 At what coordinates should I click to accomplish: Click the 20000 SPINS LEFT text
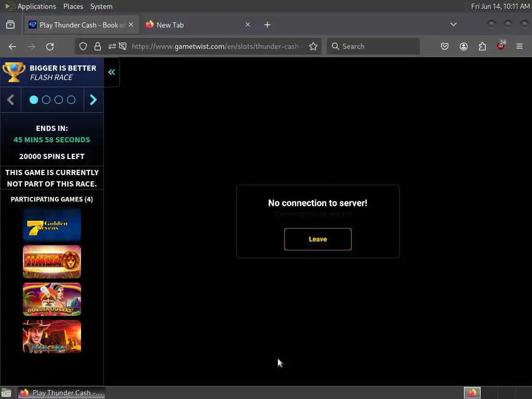(x=52, y=156)
